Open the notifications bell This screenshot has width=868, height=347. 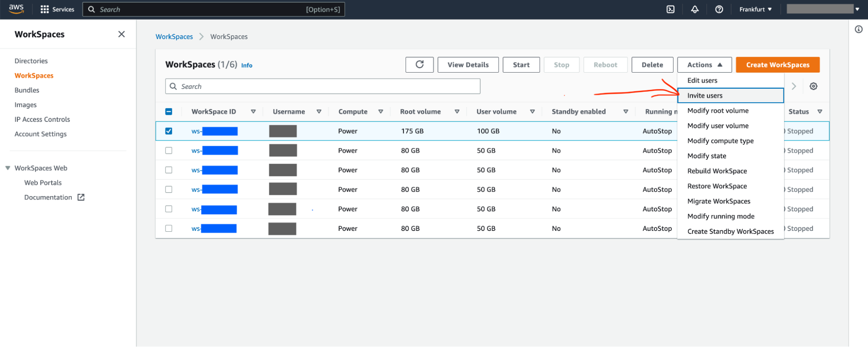click(x=695, y=9)
